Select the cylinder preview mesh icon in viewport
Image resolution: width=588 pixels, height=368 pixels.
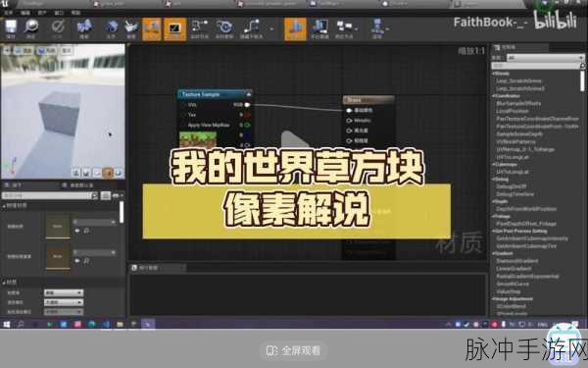click(x=76, y=173)
